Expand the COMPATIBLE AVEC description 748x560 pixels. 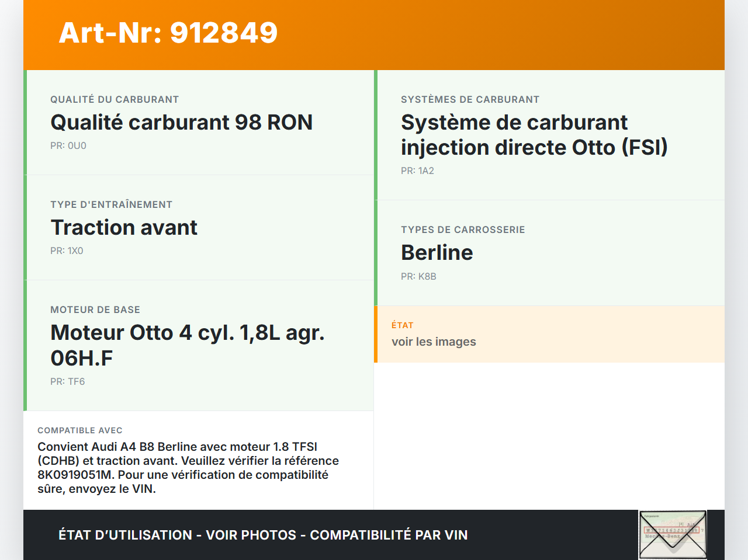[199, 460]
